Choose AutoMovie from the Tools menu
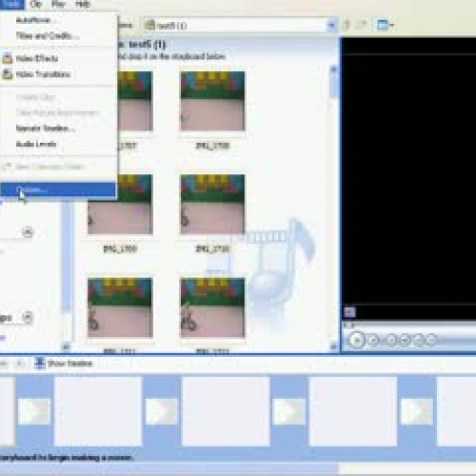Screen dimensions: 476x476 [x=58, y=20]
